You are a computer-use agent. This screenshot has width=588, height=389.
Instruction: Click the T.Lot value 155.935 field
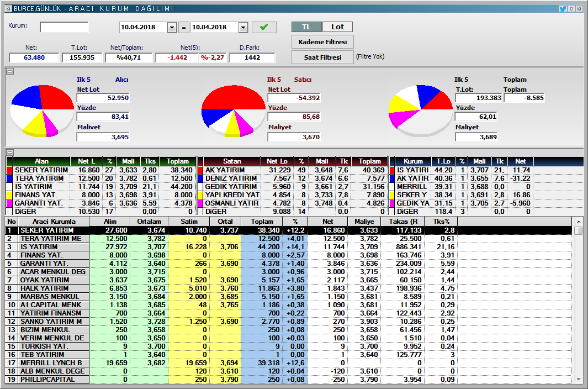click(x=82, y=57)
